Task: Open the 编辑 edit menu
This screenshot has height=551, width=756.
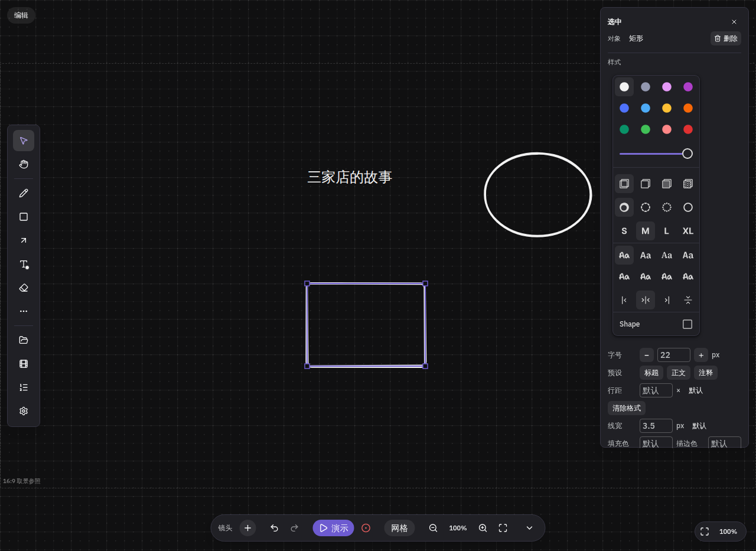Action: coord(21,15)
